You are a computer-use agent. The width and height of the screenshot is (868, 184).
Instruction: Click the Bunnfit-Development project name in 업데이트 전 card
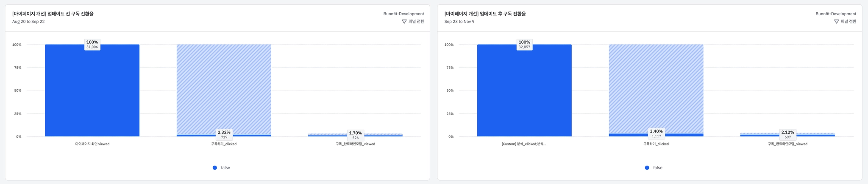403,14
